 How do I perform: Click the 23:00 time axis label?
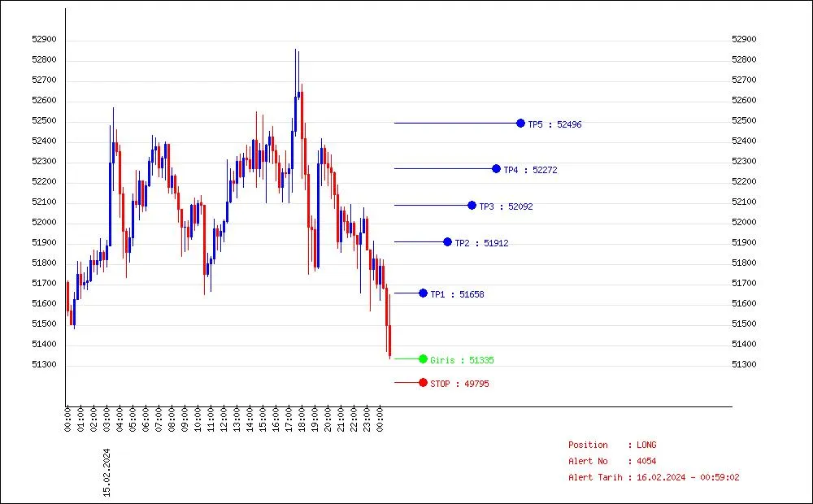click(367, 420)
